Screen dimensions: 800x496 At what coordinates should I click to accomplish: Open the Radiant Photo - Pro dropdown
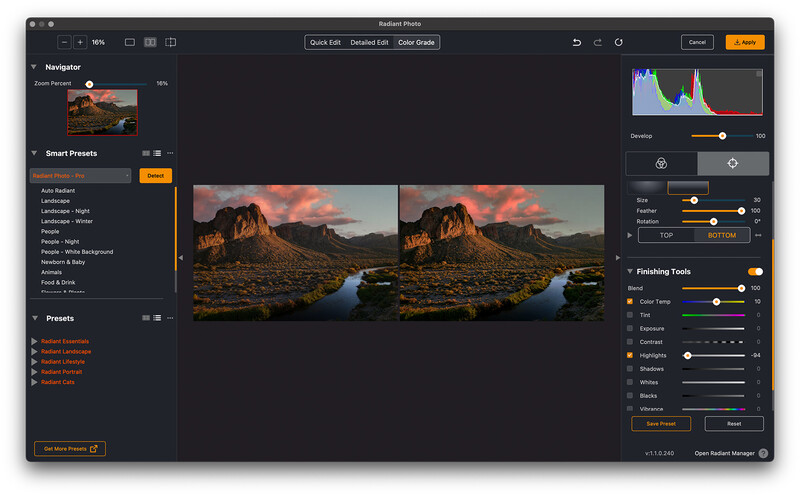[80, 176]
